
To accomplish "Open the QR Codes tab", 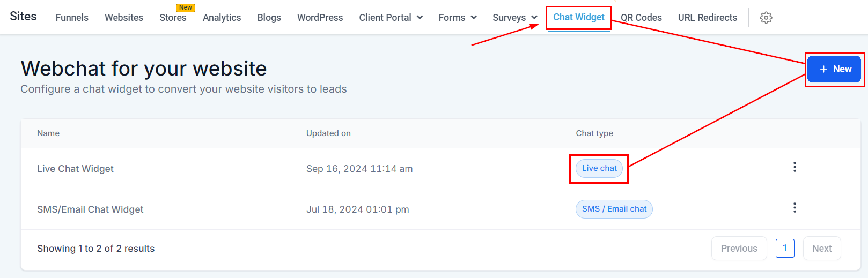I will [641, 18].
